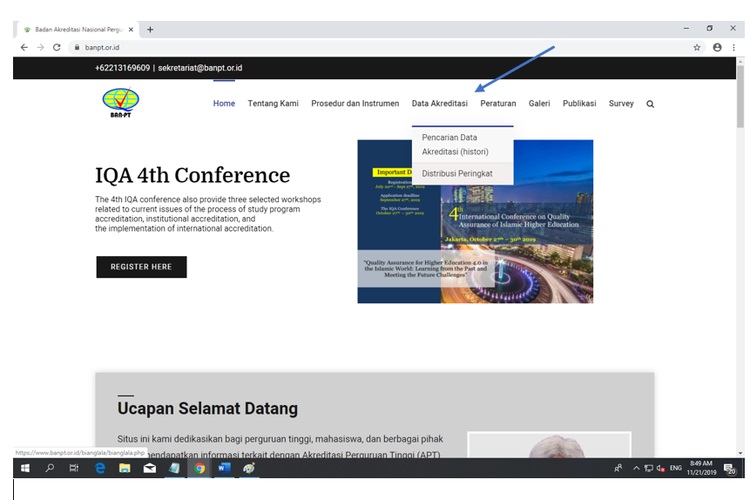Show hidden system tray icons
Screen dimensions: 750x500
click(x=636, y=468)
